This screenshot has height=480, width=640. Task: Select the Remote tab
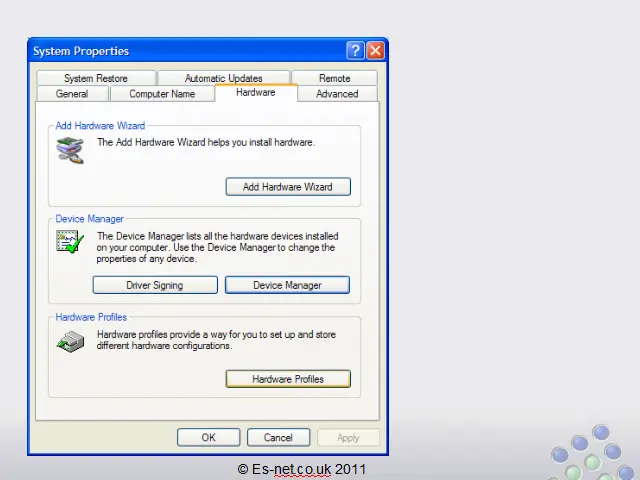point(334,78)
